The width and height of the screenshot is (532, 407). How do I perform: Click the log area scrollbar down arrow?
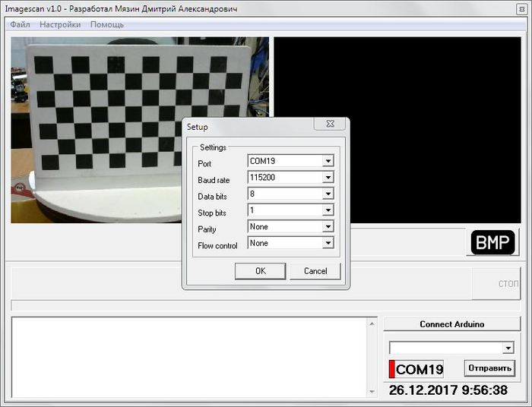click(x=372, y=392)
